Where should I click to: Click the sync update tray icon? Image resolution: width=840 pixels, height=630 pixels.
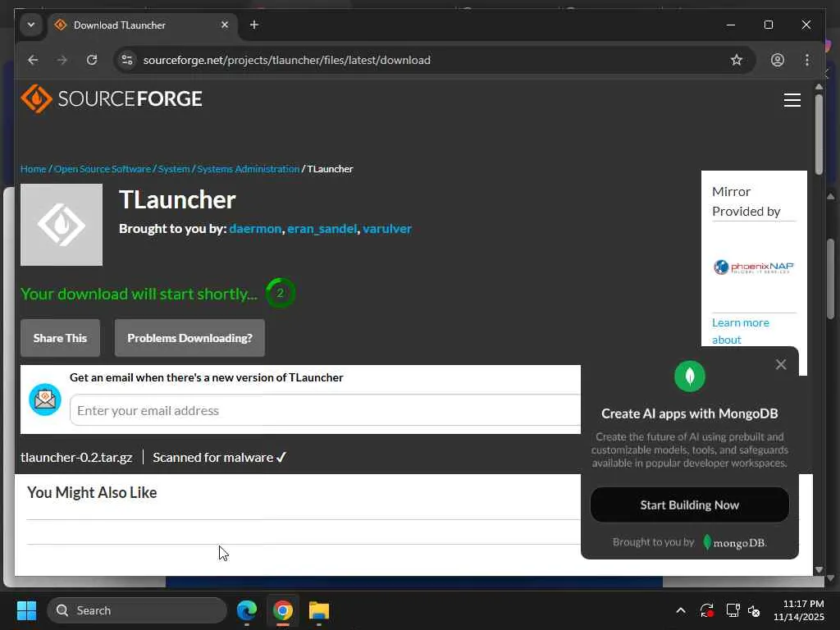(706, 610)
